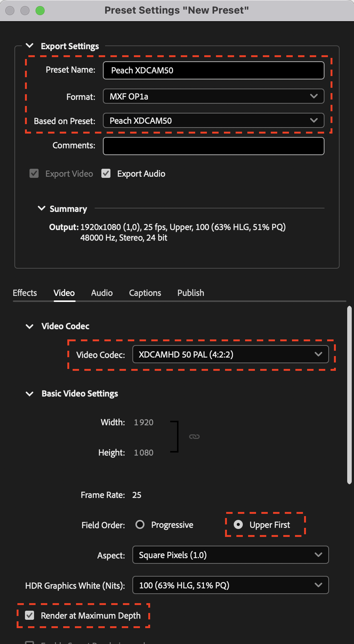Toggle the Export Video checkbox
This screenshot has width=354, height=644.
(x=34, y=173)
